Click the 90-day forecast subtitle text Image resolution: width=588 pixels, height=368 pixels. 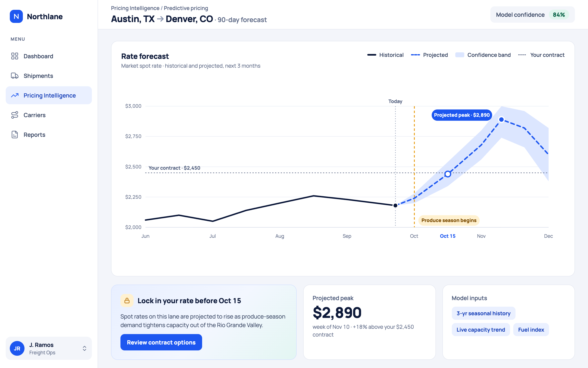242,19
